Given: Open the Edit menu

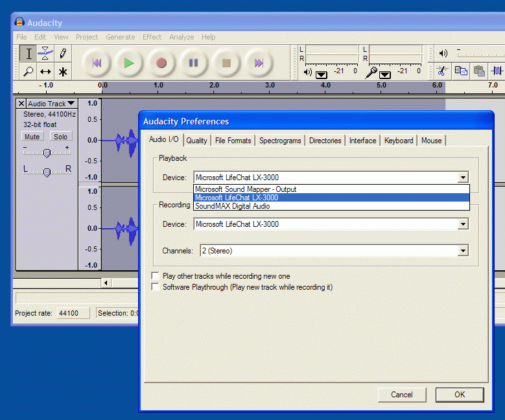Looking at the screenshot, I should (40, 37).
